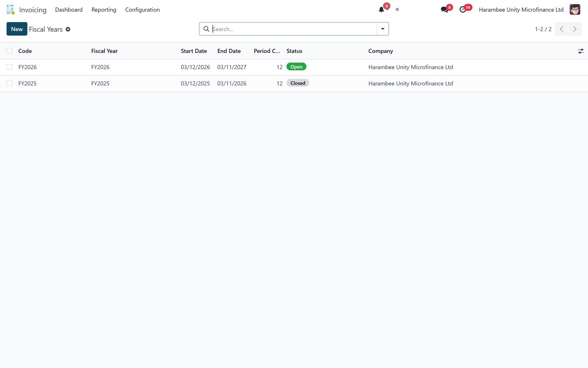Open the notifications bell icon
Screen dimensions: 588x368
click(x=381, y=10)
